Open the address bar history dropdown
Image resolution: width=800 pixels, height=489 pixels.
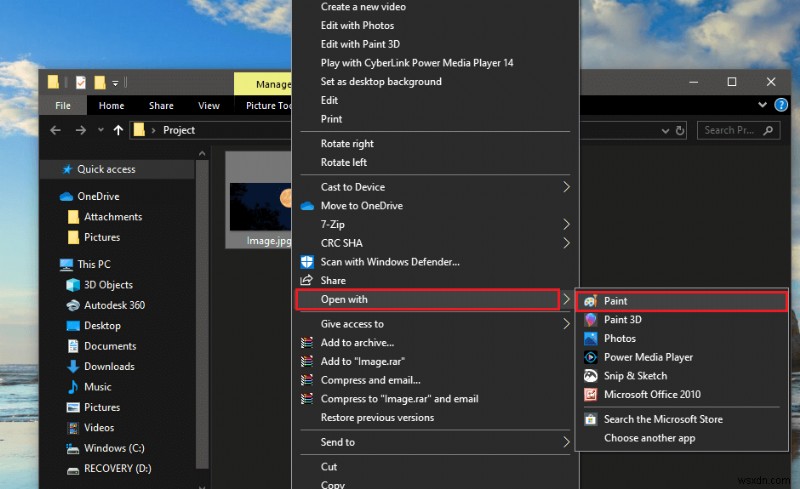pos(665,131)
